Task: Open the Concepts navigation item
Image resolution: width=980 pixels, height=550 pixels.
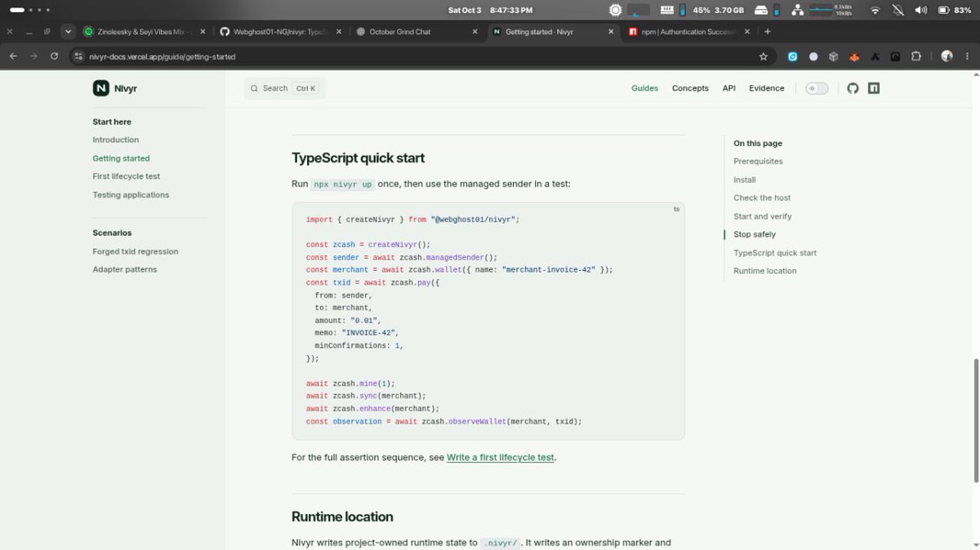Action: click(690, 88)
